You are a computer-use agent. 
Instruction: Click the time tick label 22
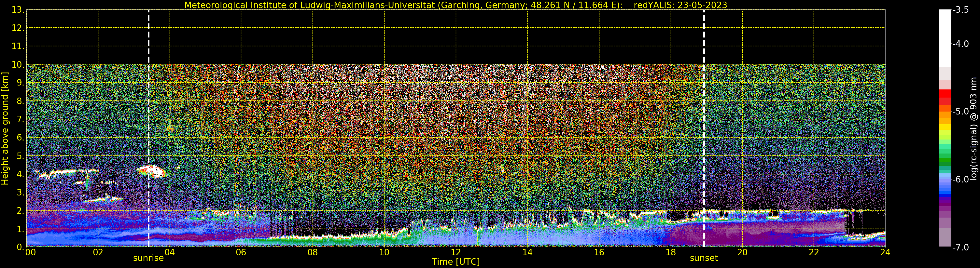(814, 252)
